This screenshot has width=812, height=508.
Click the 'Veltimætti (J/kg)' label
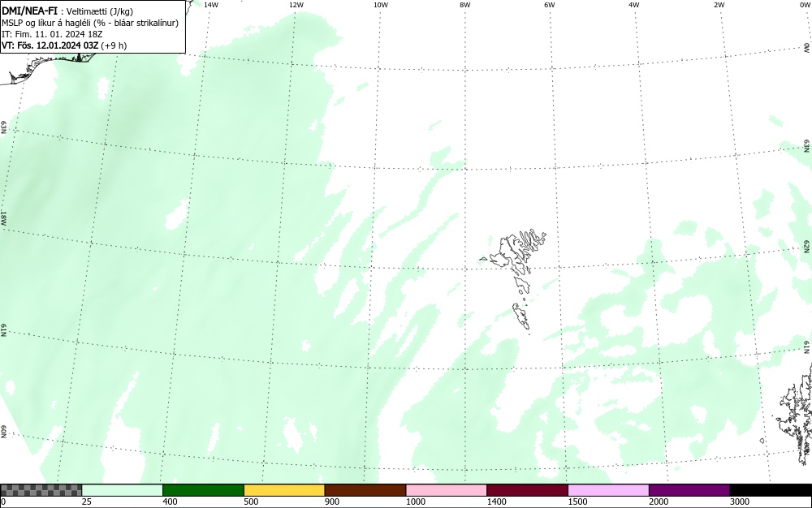pos(100,11)
